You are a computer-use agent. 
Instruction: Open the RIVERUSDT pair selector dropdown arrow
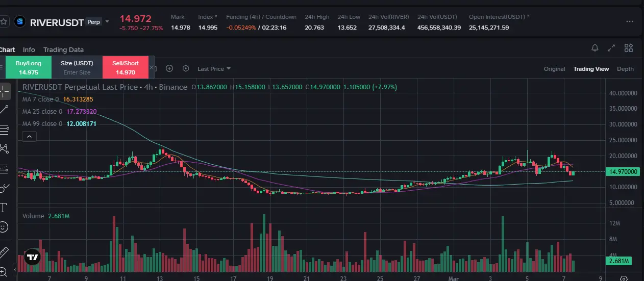point(107,21)
